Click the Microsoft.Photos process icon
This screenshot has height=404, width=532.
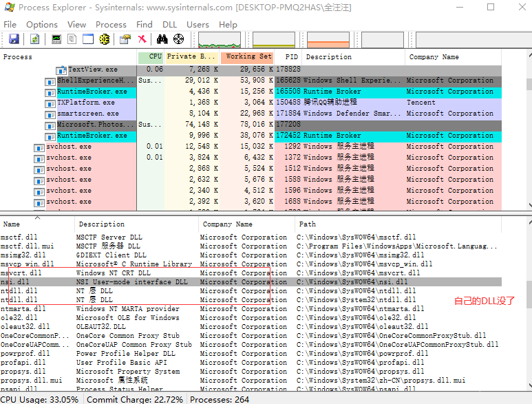tap(50, 126)
